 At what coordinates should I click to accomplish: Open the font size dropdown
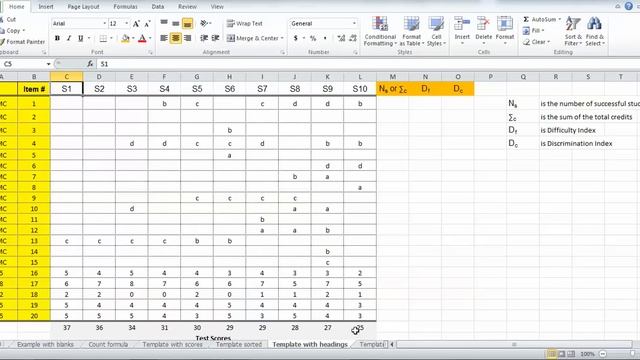pos(126,24)
